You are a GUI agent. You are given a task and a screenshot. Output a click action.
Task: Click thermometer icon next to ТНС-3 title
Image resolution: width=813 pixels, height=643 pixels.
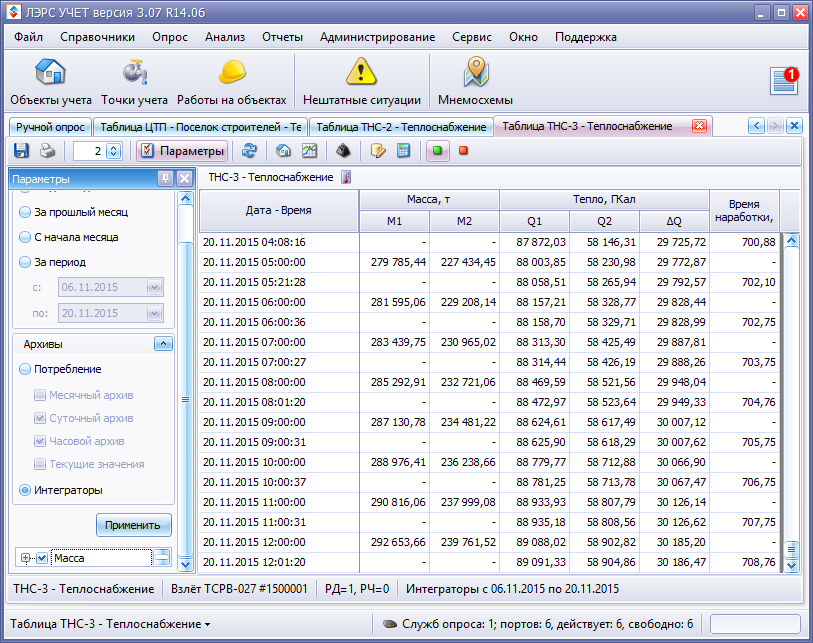coord(346,177)
